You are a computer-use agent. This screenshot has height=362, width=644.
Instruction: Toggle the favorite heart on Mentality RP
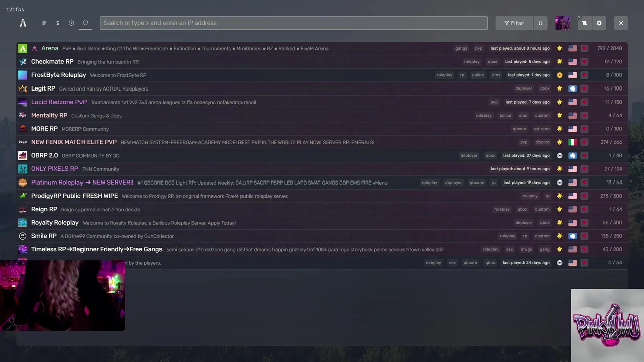[x=584, y=115]
